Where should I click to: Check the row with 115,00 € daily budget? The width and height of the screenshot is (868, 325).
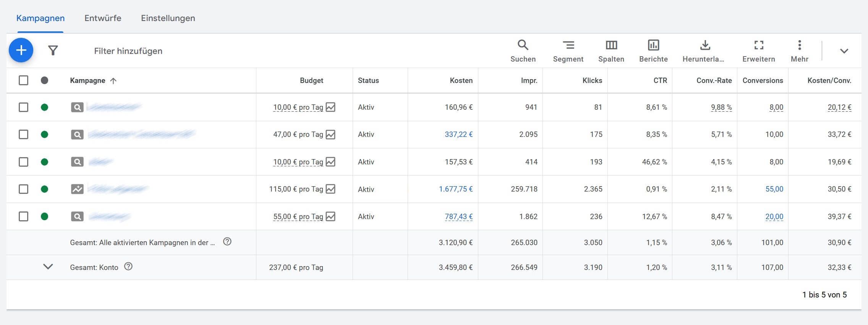click(24, 189)
